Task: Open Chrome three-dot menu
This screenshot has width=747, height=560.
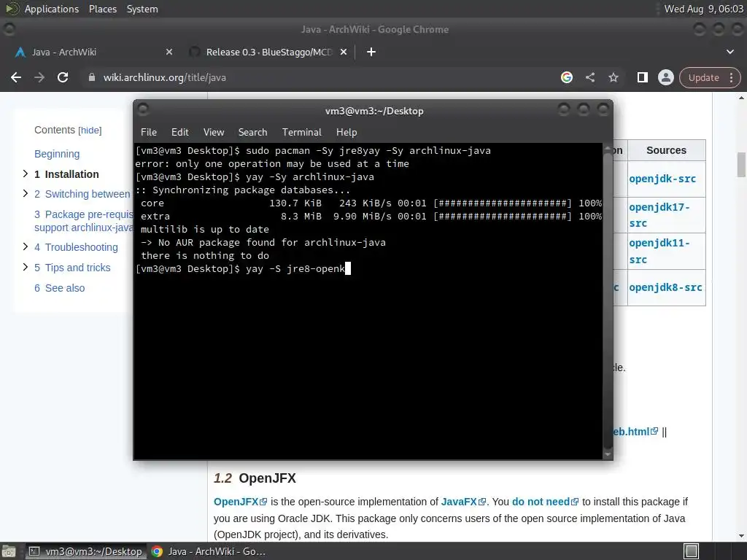Action: coord(731,77)
